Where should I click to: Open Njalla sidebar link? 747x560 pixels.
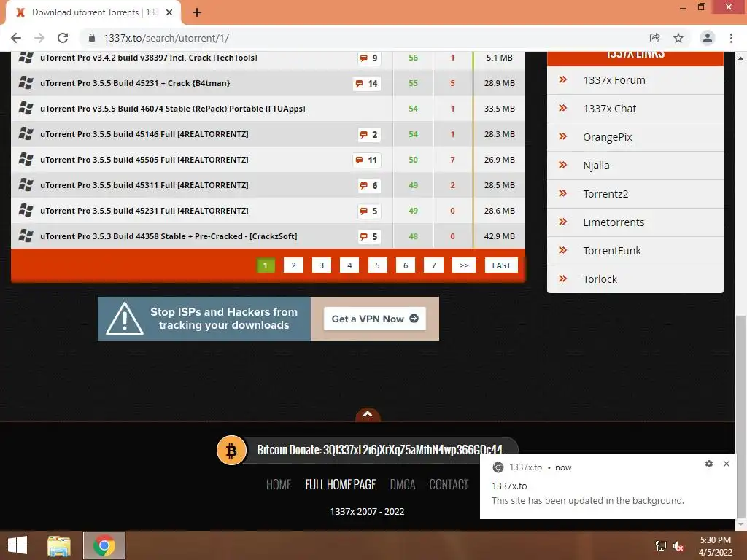pyautogui.click(x=596, y=166)
